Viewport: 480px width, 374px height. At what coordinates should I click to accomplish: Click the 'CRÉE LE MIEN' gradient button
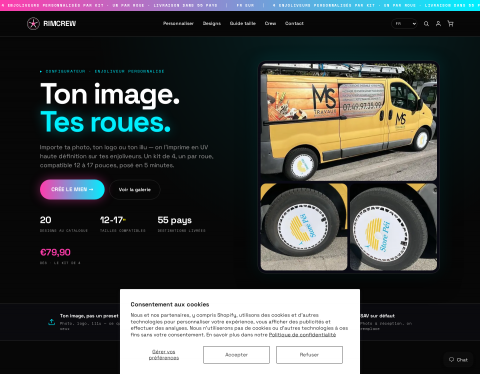(x=72, y=189)
